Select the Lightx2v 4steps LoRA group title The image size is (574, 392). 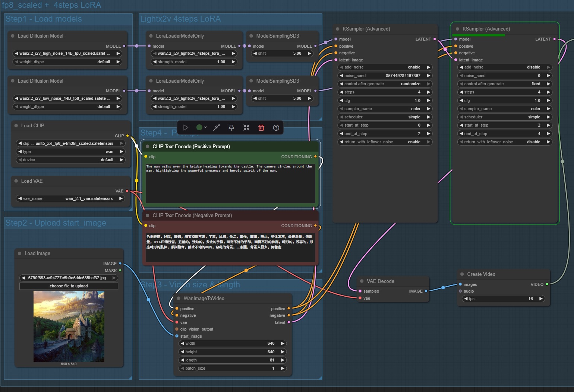click(180, 19)
